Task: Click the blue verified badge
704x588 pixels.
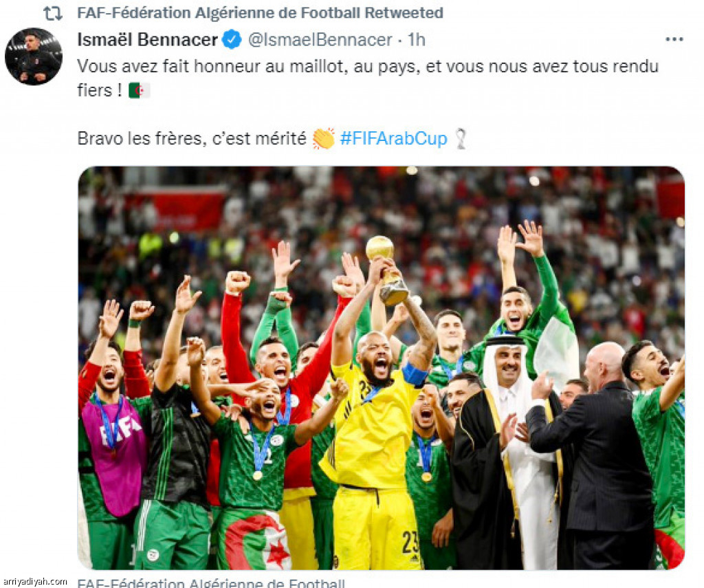Action: pyautogui.click(x=232, y=39)
